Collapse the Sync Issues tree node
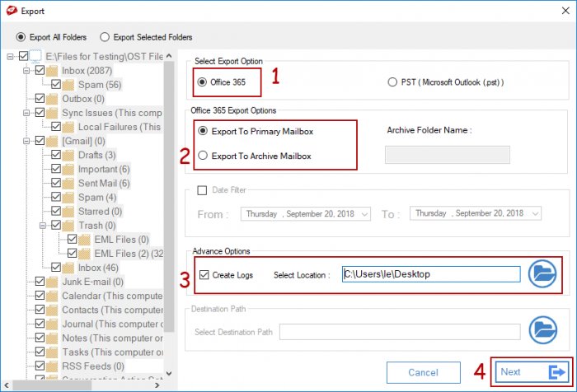Screen dimensions: 577x392 tap(26, 113)
